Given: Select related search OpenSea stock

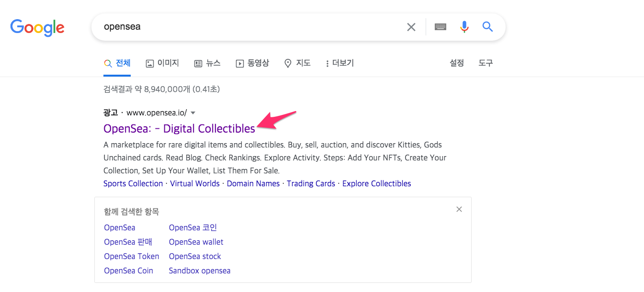Looking at the screenshot, I should pos(195,256).
